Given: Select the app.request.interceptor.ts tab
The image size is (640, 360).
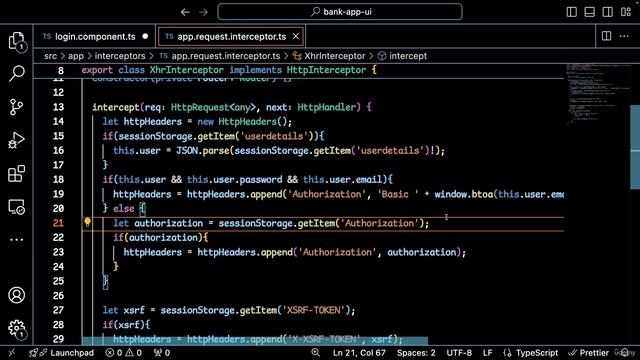Looking at the screenshot, I should [x=231, y=36].
